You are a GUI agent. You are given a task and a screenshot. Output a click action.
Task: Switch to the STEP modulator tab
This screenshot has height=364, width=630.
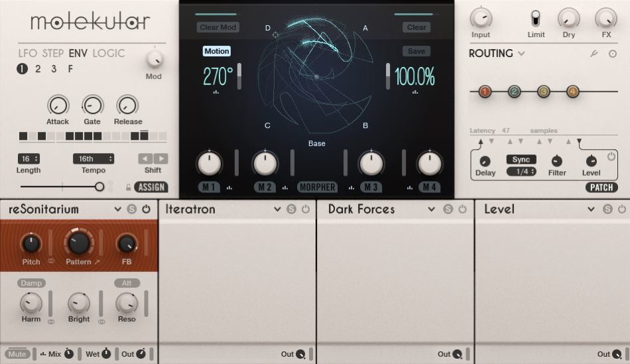(53, 53)
